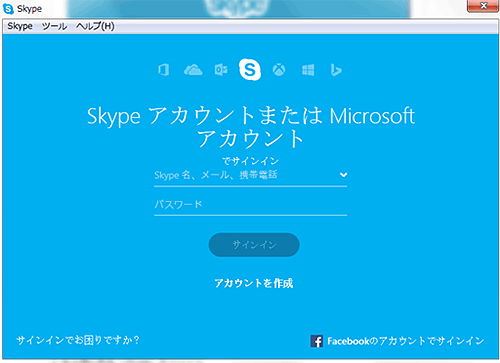This screenshot has height=363, width=500.
Task: Open the Skype menu
Action: [20, 26]
